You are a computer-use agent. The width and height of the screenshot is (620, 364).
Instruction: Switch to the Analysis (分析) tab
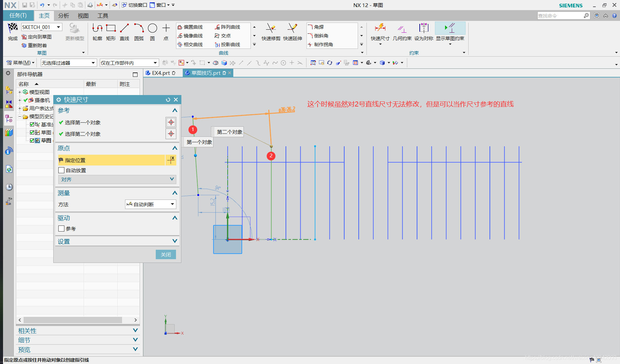coord(63,16)
